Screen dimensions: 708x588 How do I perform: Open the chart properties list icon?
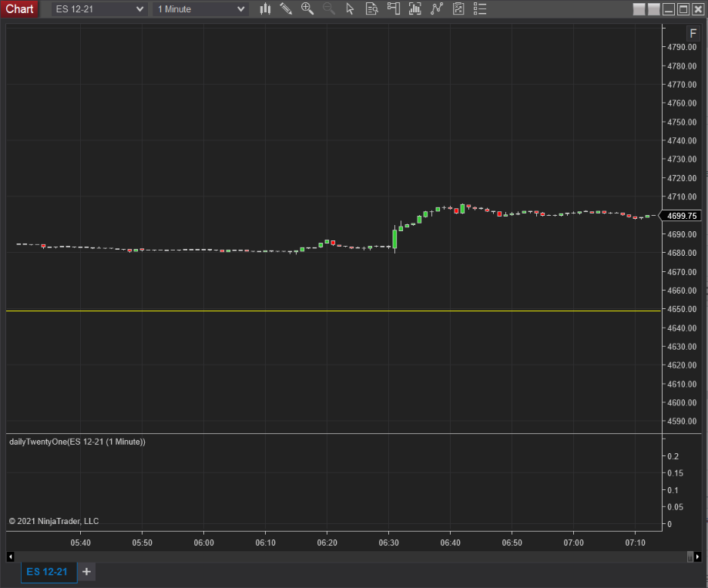(x=480, y=8)
